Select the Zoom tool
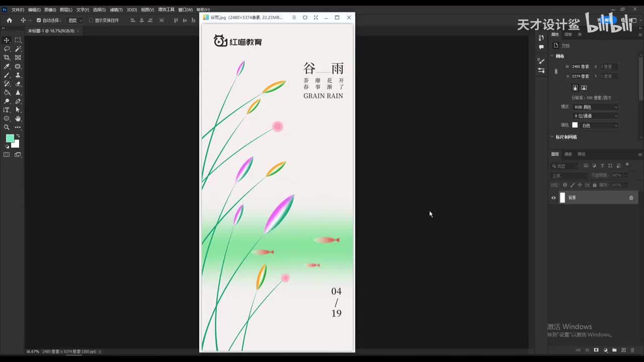 click(7, 127)
